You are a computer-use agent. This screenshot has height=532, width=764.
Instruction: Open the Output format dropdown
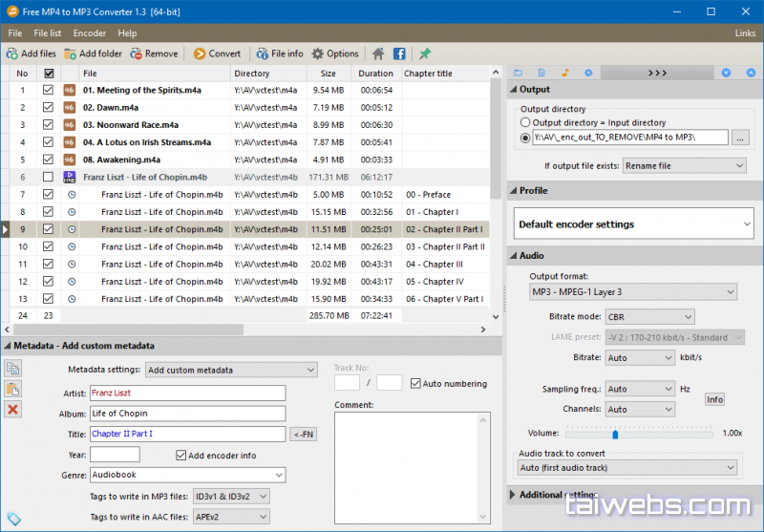[633, 292]
